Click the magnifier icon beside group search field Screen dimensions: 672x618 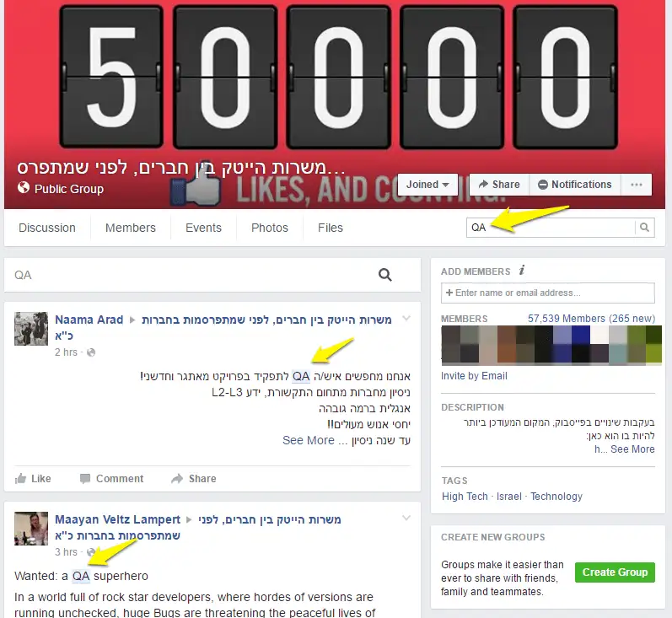tap(644, 228)
